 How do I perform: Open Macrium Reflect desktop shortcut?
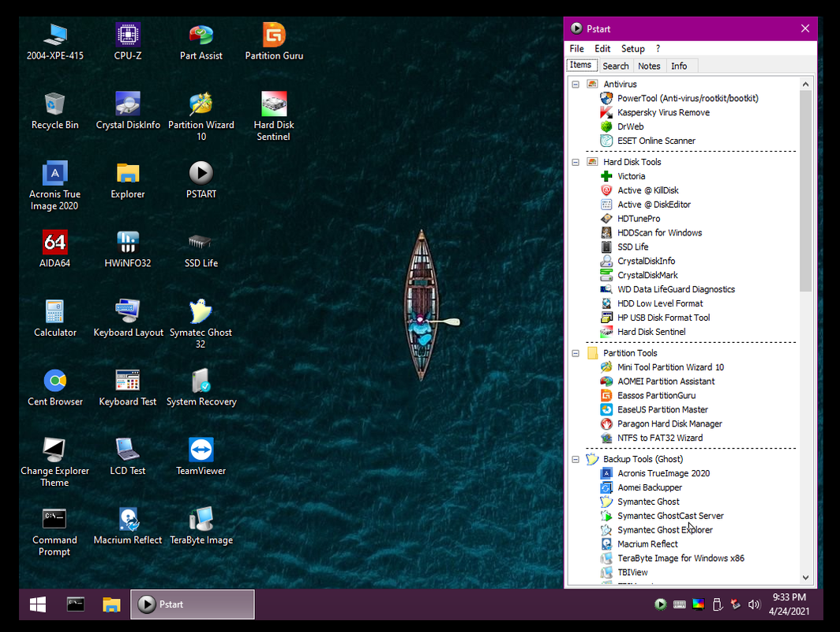tap(128, 525)
